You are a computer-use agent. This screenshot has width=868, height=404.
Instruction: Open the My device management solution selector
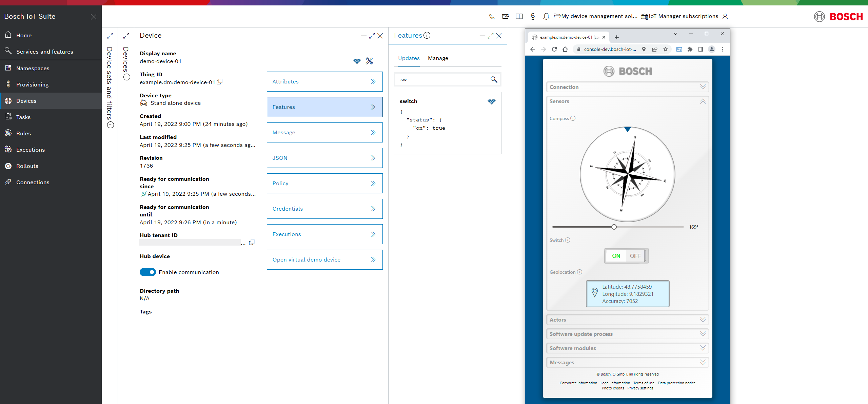pos(595,16)
